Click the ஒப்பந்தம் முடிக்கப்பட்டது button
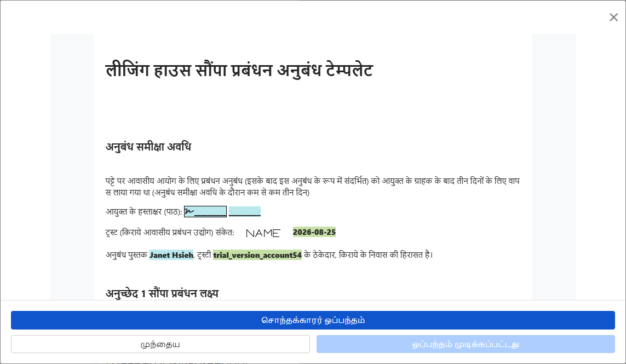 466,344
